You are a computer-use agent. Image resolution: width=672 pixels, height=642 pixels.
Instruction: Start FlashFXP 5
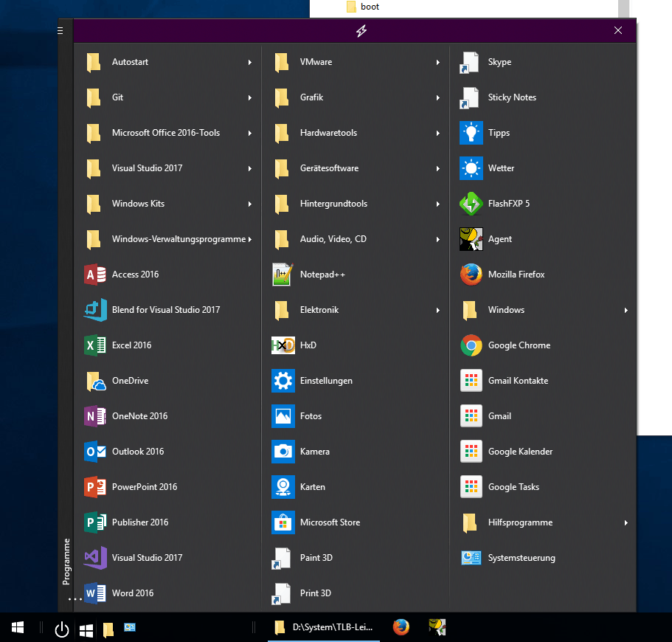[x=508, y=204]
